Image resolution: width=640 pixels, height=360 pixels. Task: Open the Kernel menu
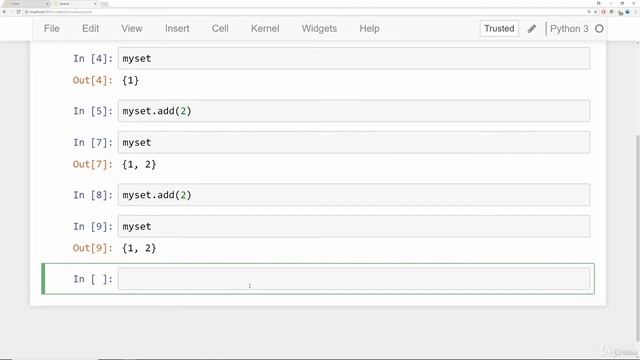(x=265, y=29)
